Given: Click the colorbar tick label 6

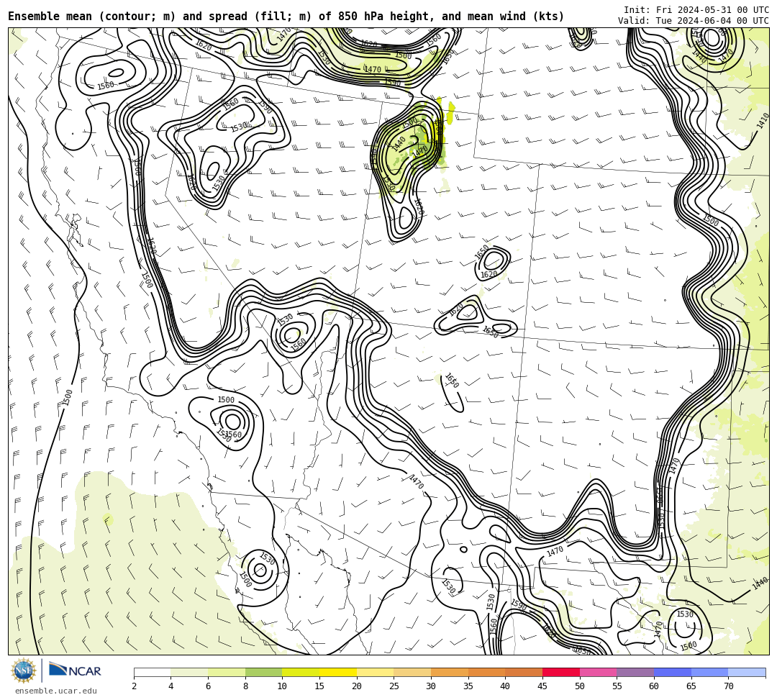Looking at the screenshot, I should pyautogui.click(x=208, y=686).
